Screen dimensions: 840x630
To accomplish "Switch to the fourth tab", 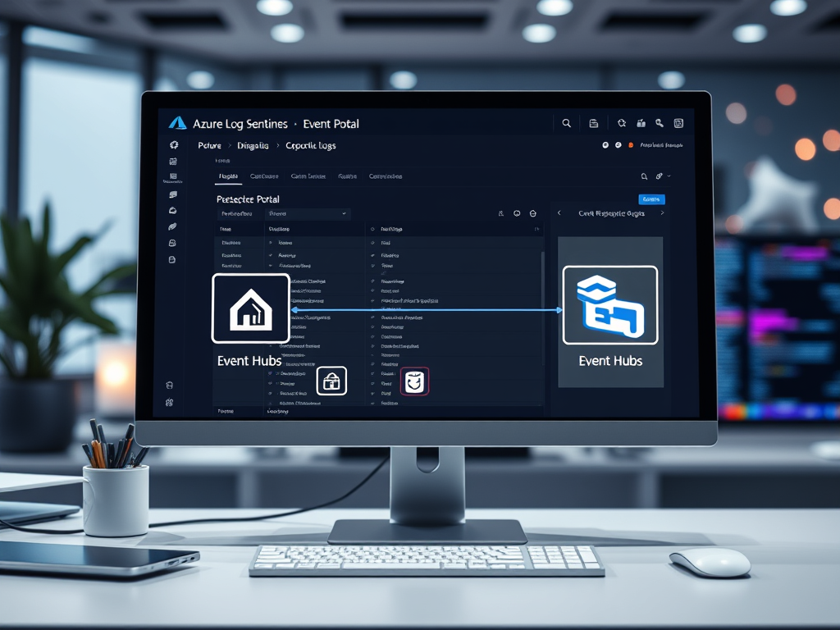I will coord(347,176).
